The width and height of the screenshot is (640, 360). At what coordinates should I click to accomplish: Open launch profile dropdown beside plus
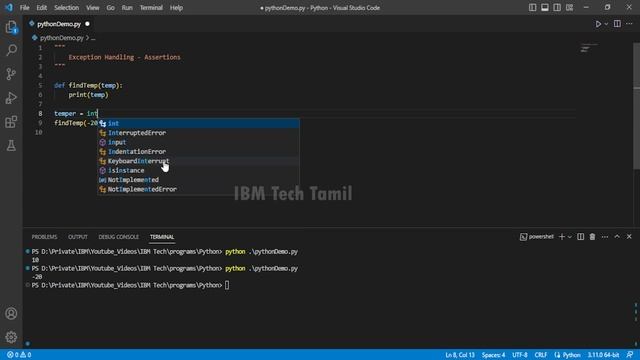point(570,237)
